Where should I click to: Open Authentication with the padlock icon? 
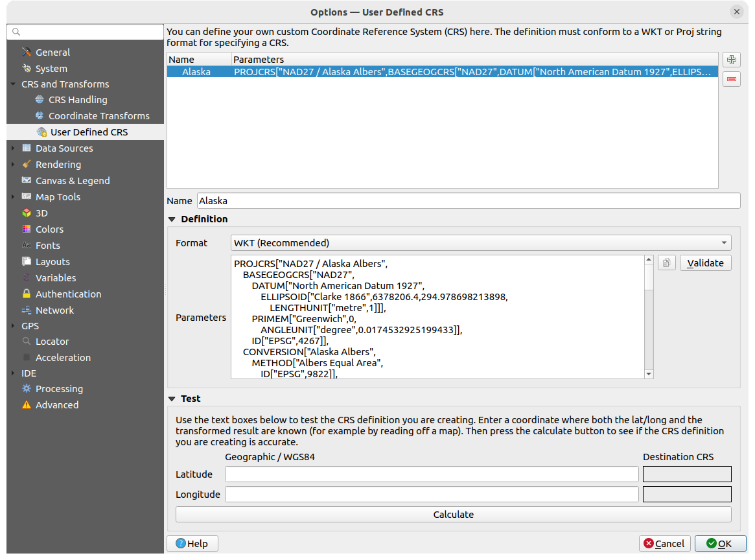[x=27, y=294]
